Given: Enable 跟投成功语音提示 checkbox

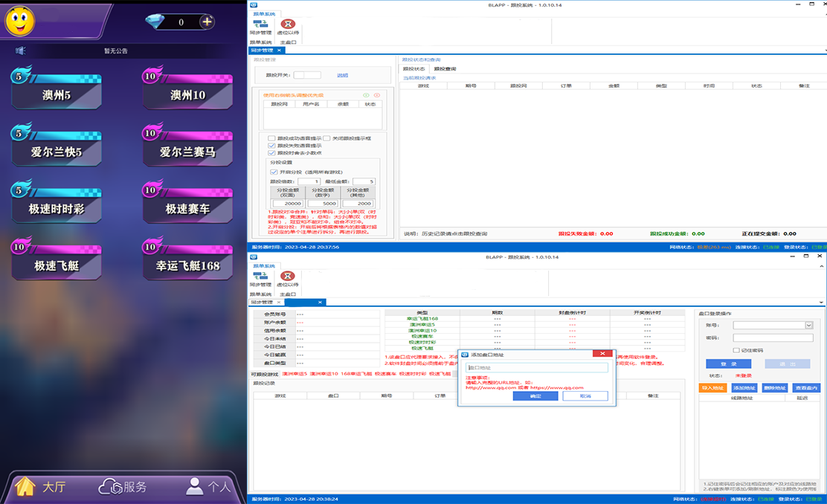Looking at the screenshot, I should point(271,138).
